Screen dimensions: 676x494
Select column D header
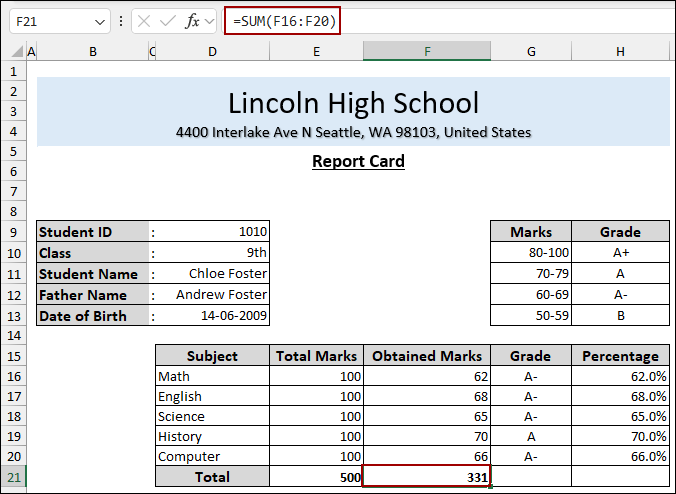click(x=212, y=51)
